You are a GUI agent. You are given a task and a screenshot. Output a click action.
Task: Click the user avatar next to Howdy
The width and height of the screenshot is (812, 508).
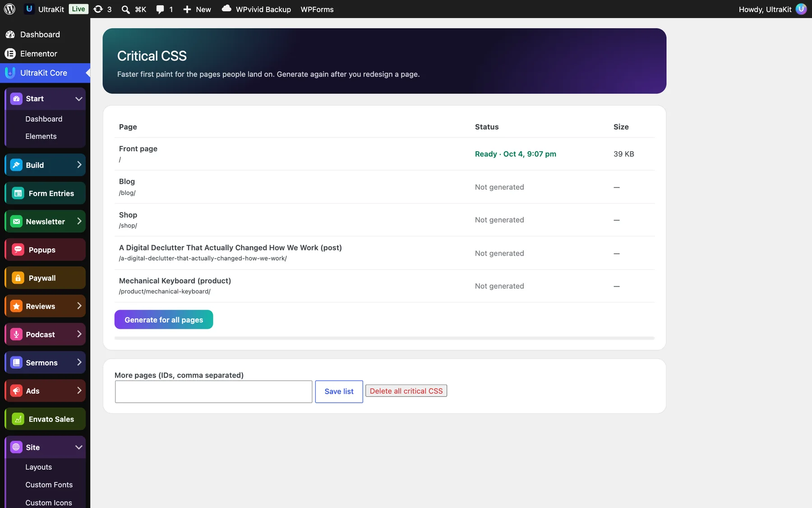(x=801, y=9)
